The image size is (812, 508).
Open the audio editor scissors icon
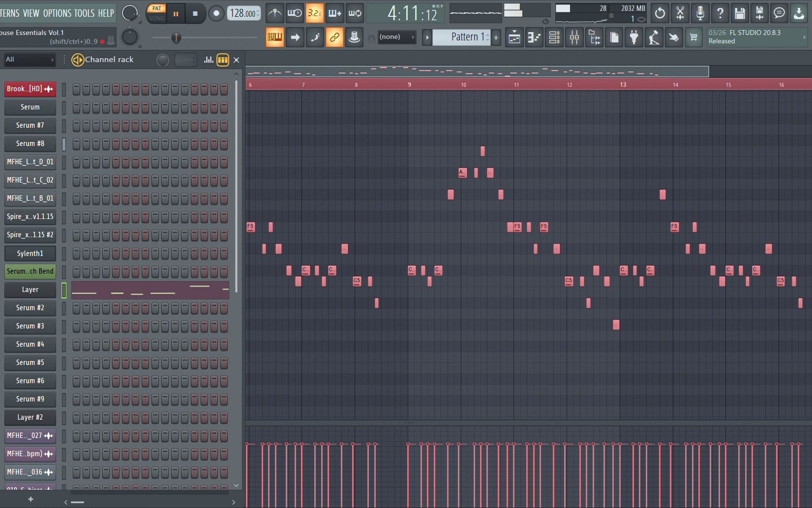pyautogui.click(x=680, y=13)
